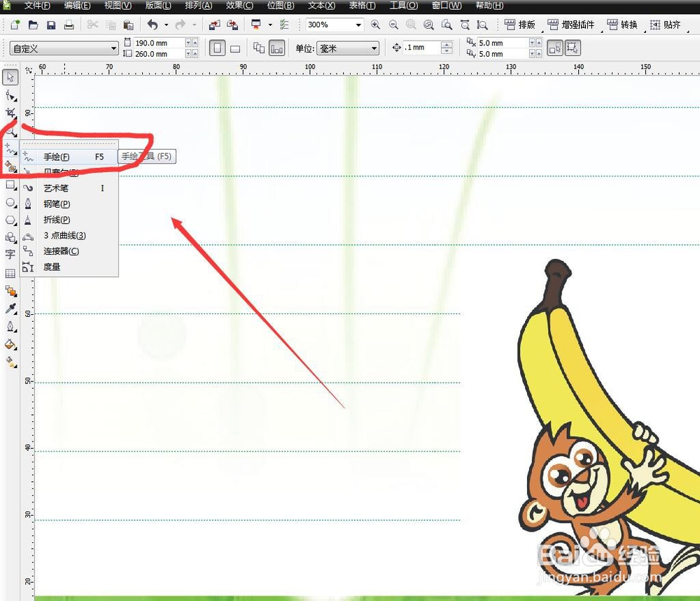Select the Text tool in the toolbox

(x=10, y=255)
